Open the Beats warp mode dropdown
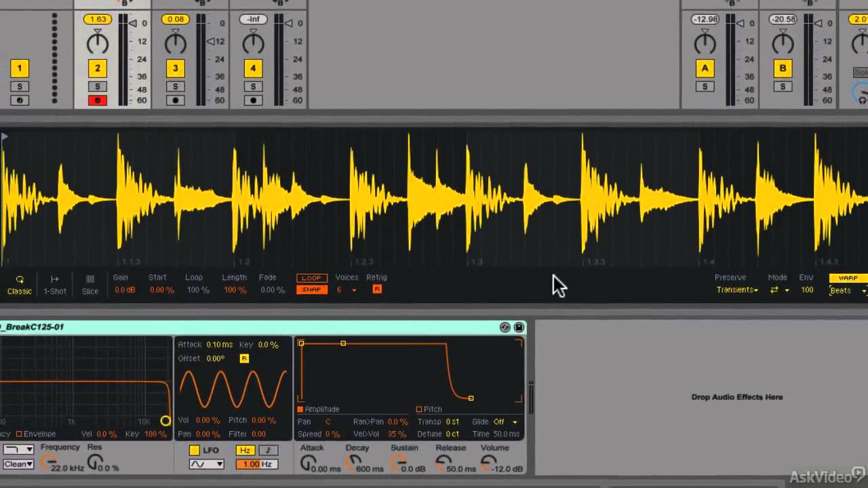The height and width of the screenshot is (488, 868). pyautogui.click(x=848, y=290)
